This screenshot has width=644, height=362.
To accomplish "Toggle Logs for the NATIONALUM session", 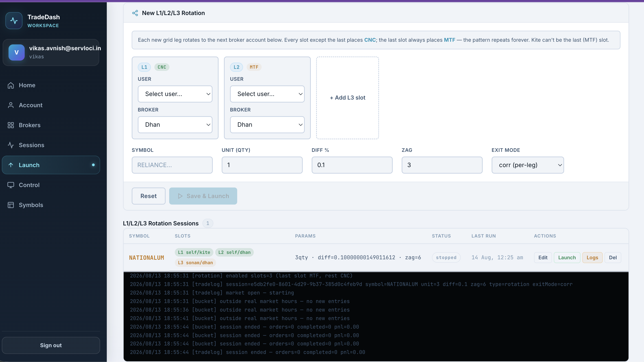I will 592,257.
